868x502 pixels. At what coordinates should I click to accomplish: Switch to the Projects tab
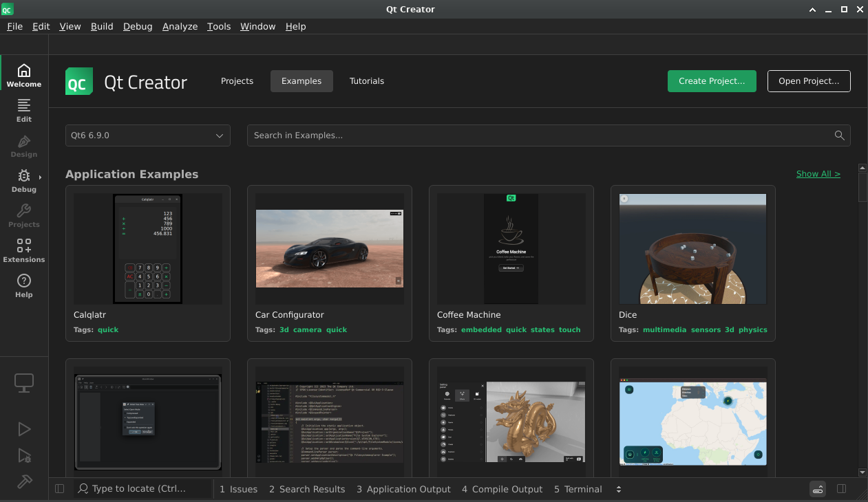[x=237, y=81]
